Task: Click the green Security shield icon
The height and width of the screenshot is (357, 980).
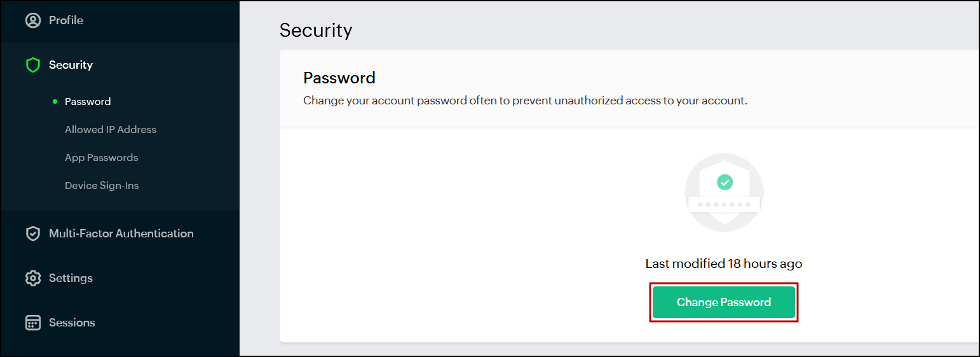Action: (32, 65)
